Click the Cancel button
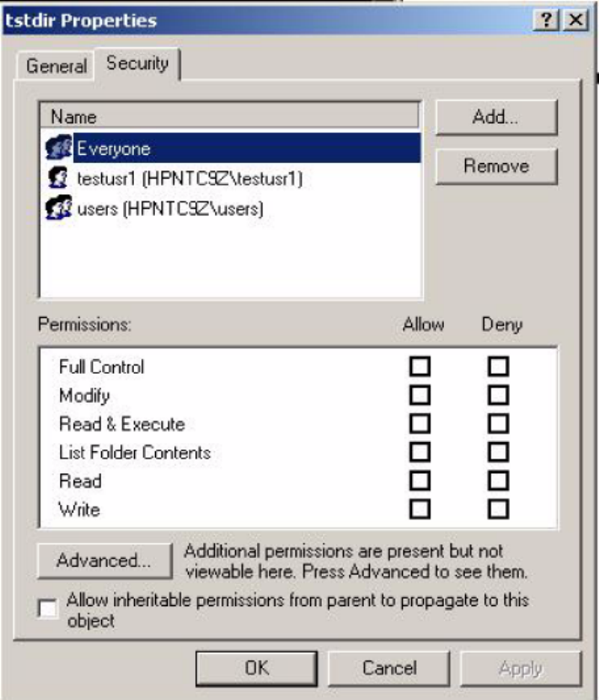Screen dimensions: 599x700 point(389,668)
